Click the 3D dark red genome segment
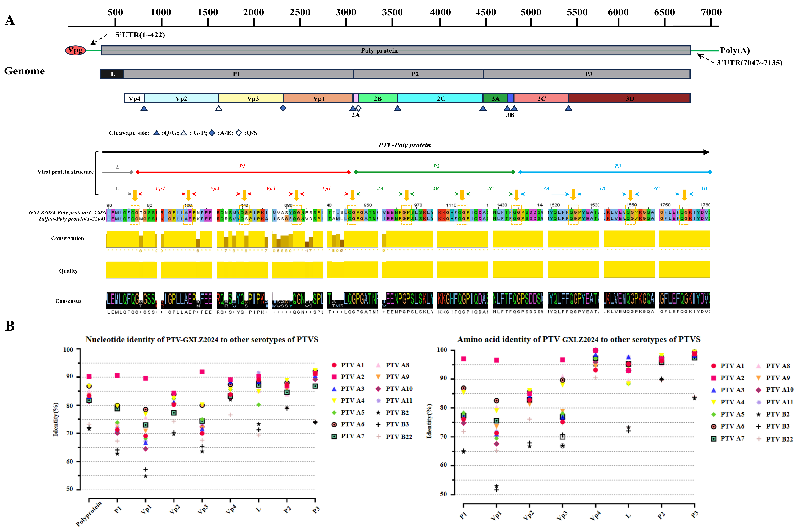This screenshot has width=797, height=532. coord(629,98)
